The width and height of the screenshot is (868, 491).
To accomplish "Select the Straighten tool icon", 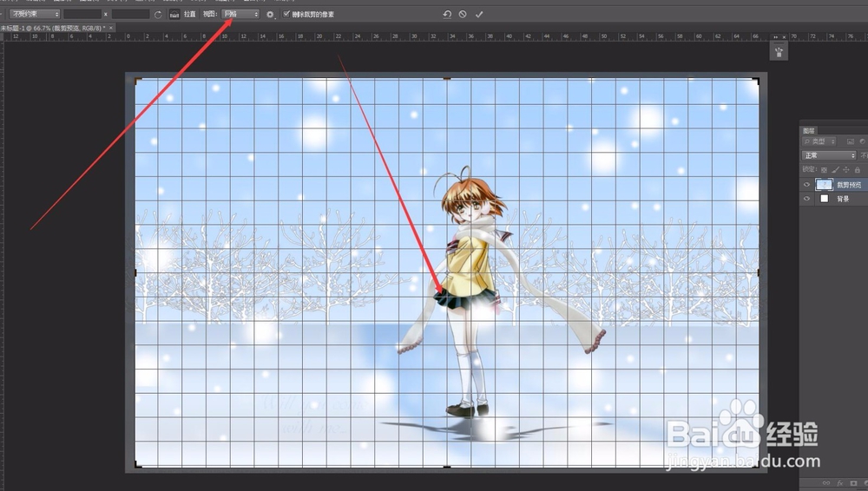I will (174, 15).
